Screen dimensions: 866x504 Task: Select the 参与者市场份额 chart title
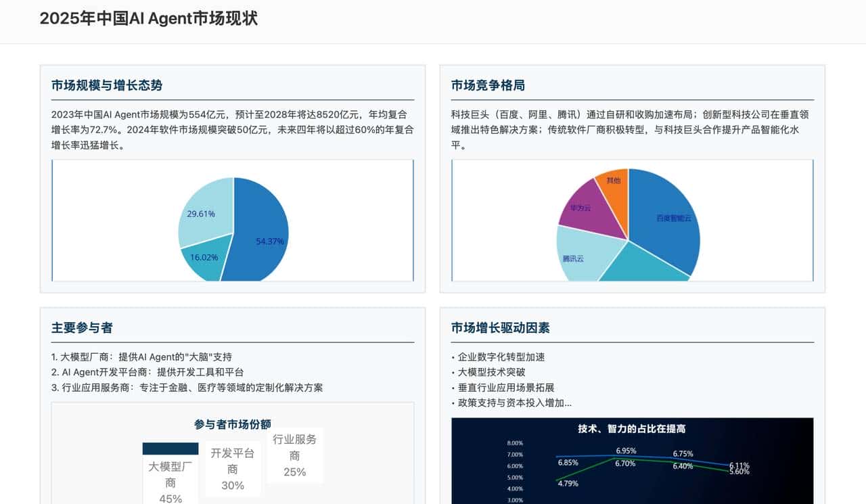[x=232, y=423]
